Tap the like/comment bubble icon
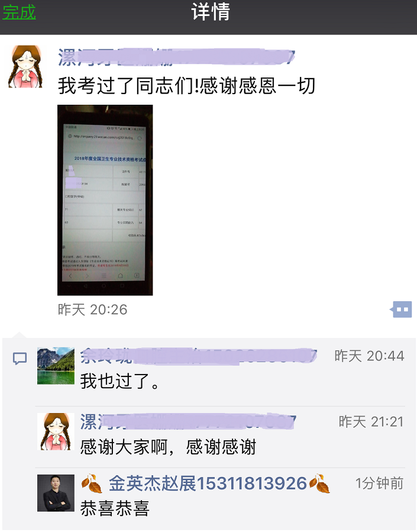The image size is (417, 532). [401, 309]
